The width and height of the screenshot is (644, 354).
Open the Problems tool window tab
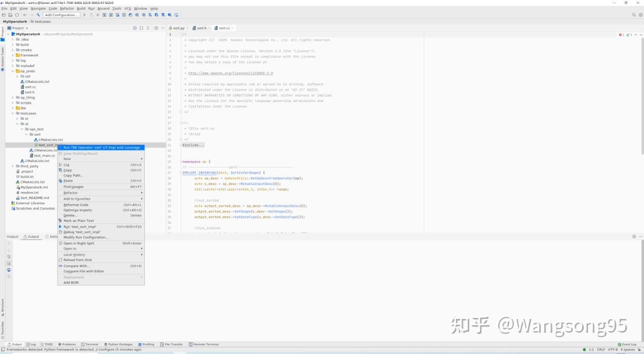[67, 344]
